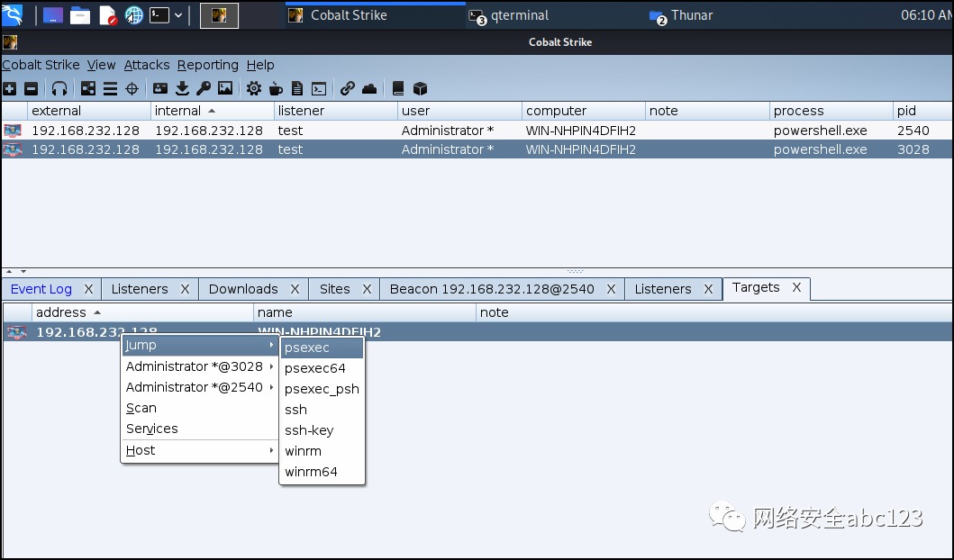954x560 pixels.
Task: Open the Attacks menu
Action: click(147, 65)
